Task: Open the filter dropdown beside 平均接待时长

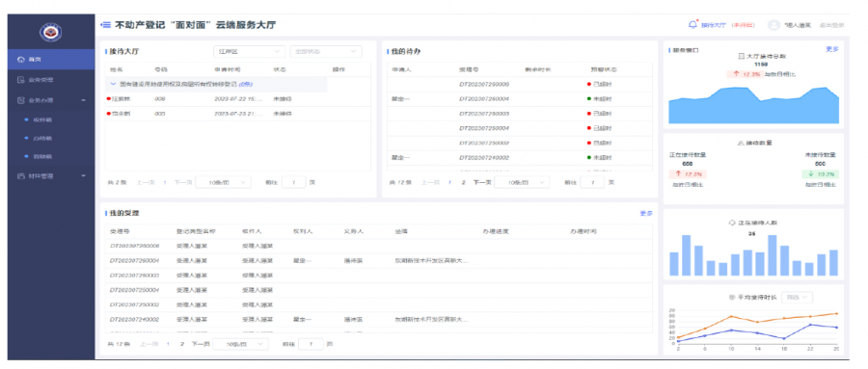Action: (797, 297)
